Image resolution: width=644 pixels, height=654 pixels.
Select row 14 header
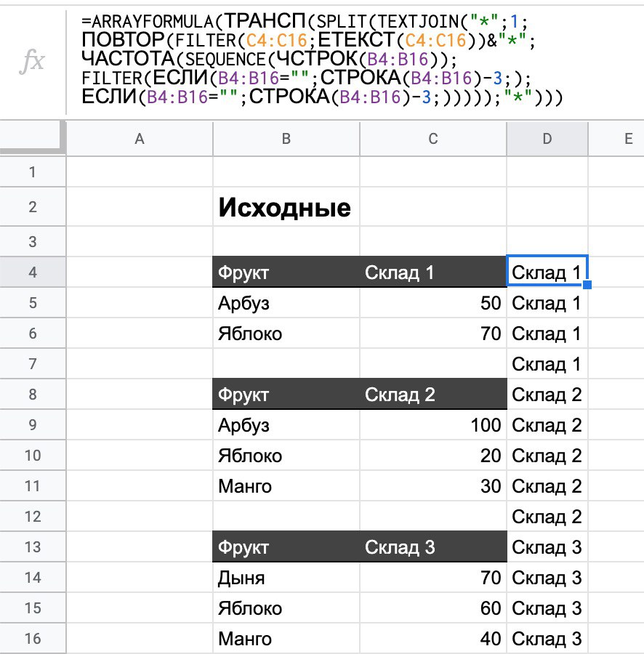33,577
